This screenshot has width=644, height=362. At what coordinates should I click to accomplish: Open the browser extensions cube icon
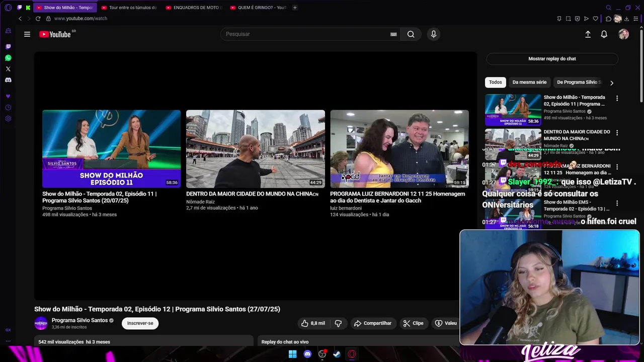click(608, 19)
